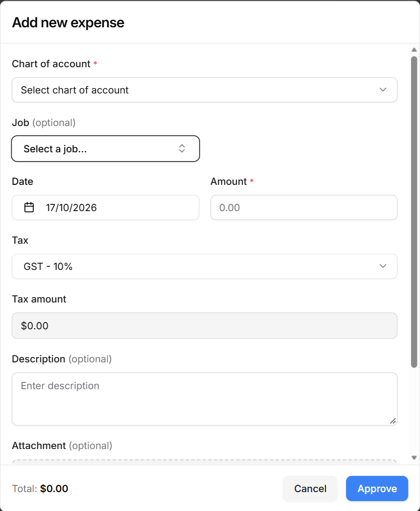Viewport: 420px width, 511px height.
Task: Click the description resize handle icon
Action: [x=393, y=421]
